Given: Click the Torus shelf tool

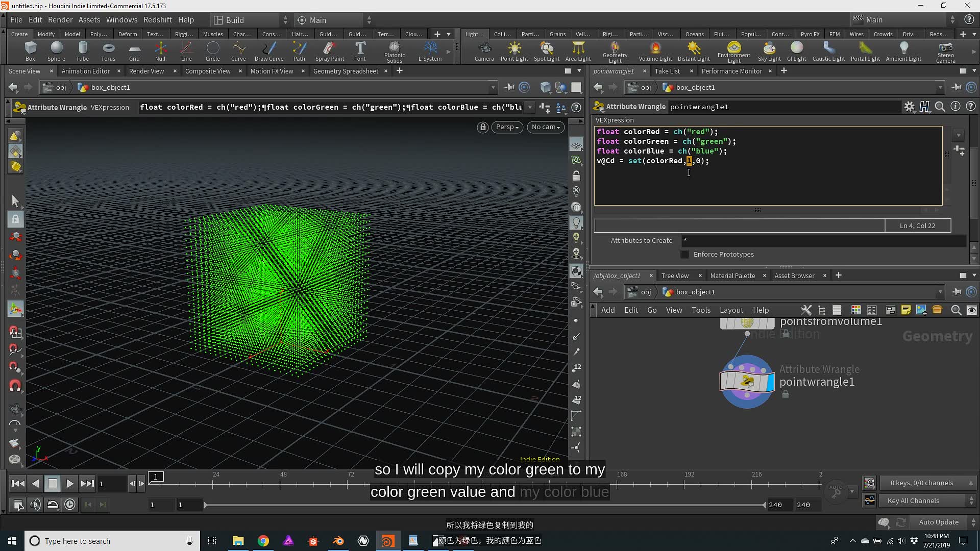Looking at the screenshot, I should pos(108,51).
